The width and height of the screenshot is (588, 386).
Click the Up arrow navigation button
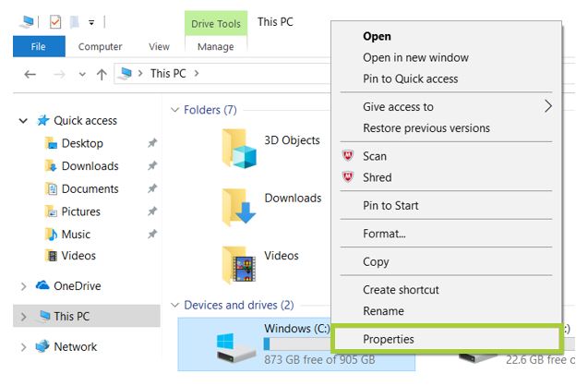coord(102,74)
